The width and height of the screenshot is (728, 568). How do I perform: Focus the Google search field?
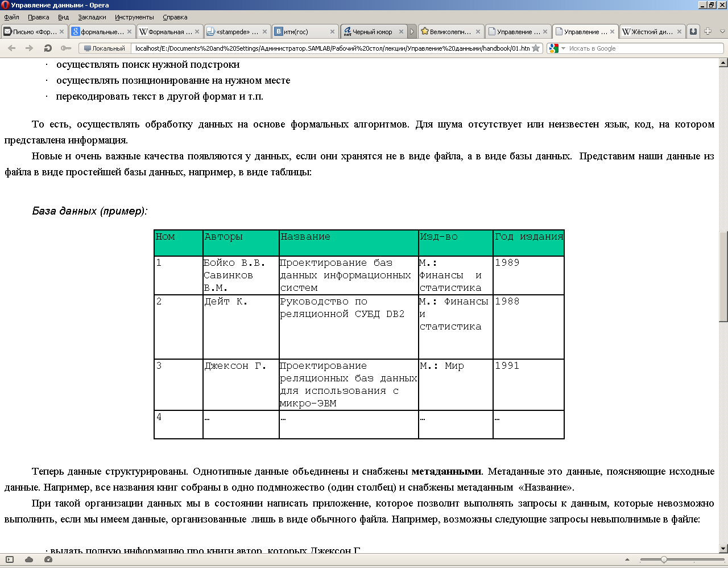pyautogui.click(x=644, y=48)
